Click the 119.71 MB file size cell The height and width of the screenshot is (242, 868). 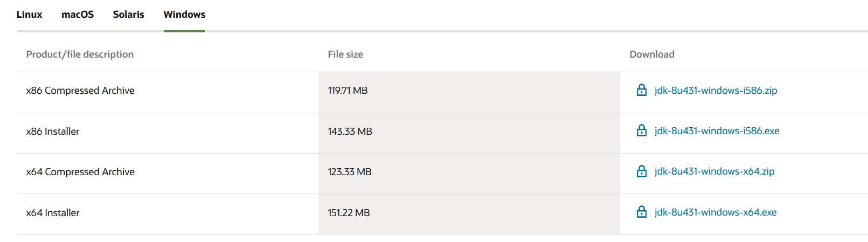click(348, 91)
